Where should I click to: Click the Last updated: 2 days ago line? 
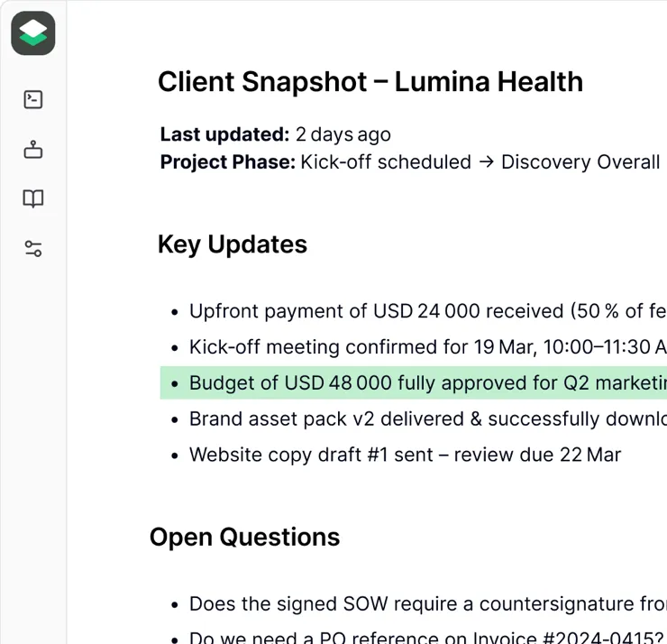275,134
